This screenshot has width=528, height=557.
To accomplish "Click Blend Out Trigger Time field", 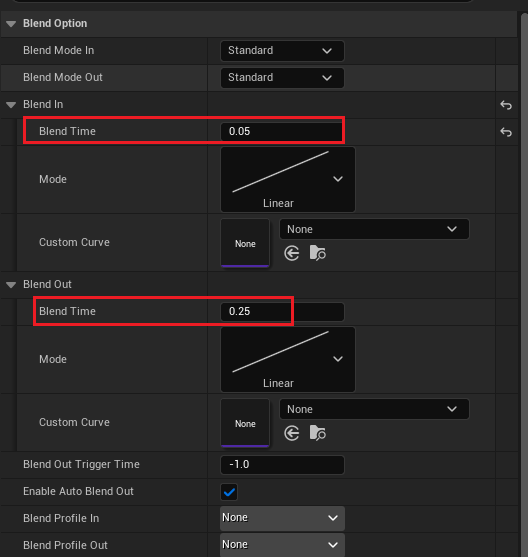I will coord(282,465).
